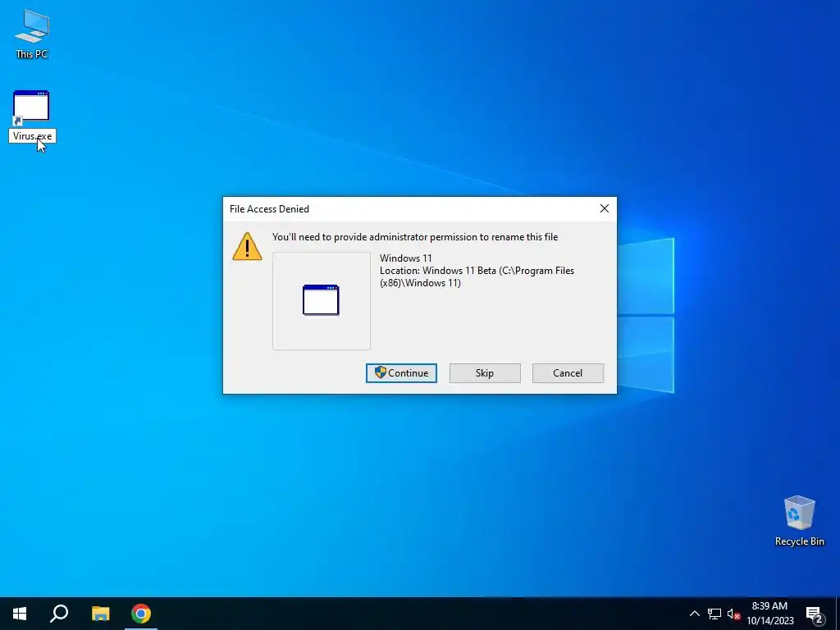Select the This PC desktop icon
The width and height of the screenshot is (840, 630).
click(32, 33)
